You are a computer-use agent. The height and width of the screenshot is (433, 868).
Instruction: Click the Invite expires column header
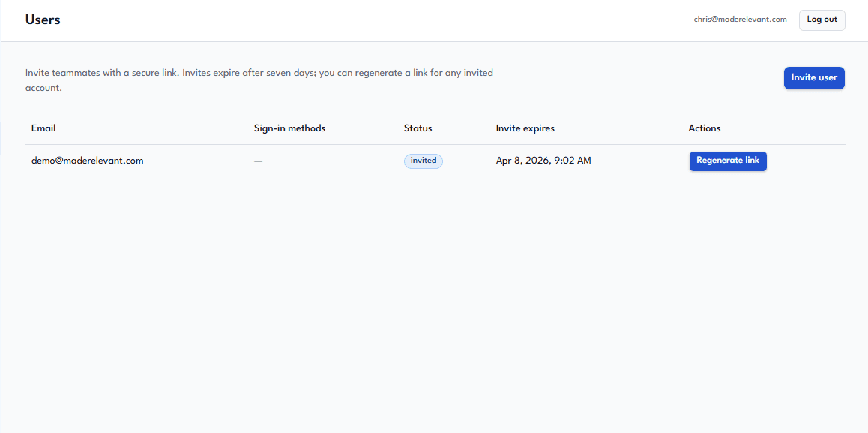click(x=525, y=128)
